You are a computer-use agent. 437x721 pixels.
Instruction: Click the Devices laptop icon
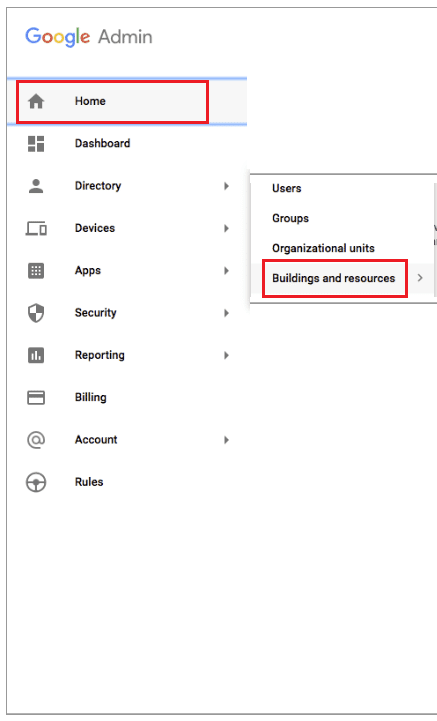point(36,228)
